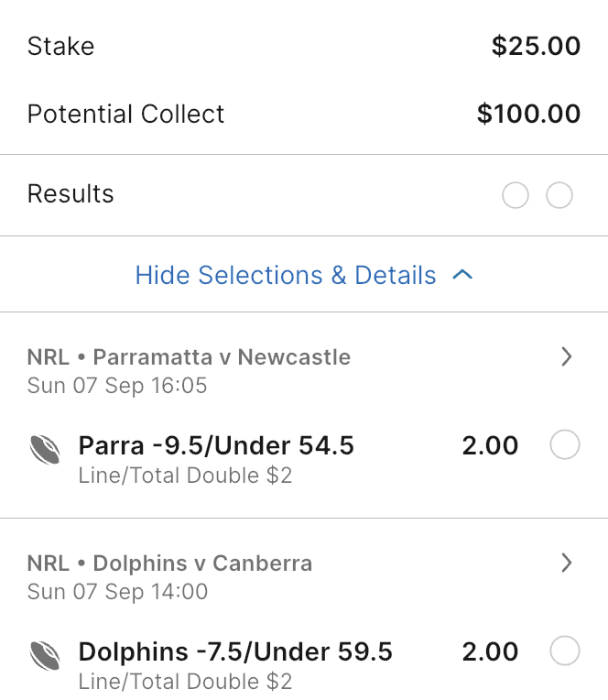Select the Parra -9.5/Under 54.5 selection text

pos(216,446)
